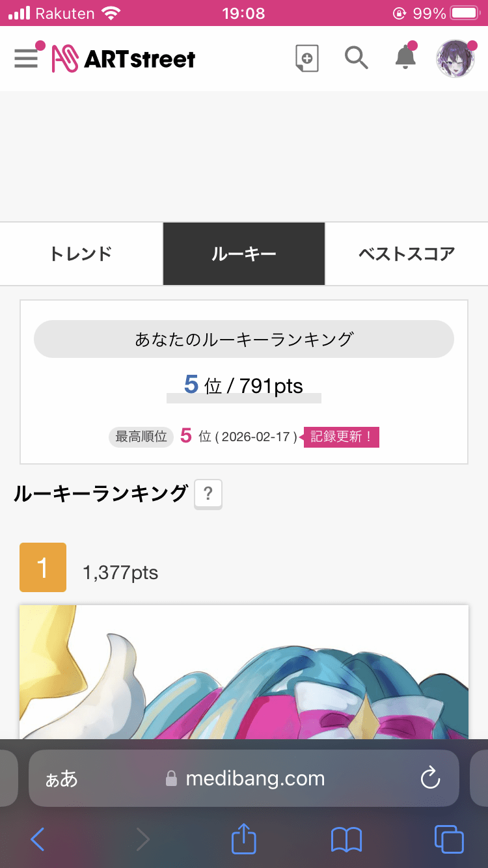Tap the ARTstreet logo

click(x=124, y=59)
